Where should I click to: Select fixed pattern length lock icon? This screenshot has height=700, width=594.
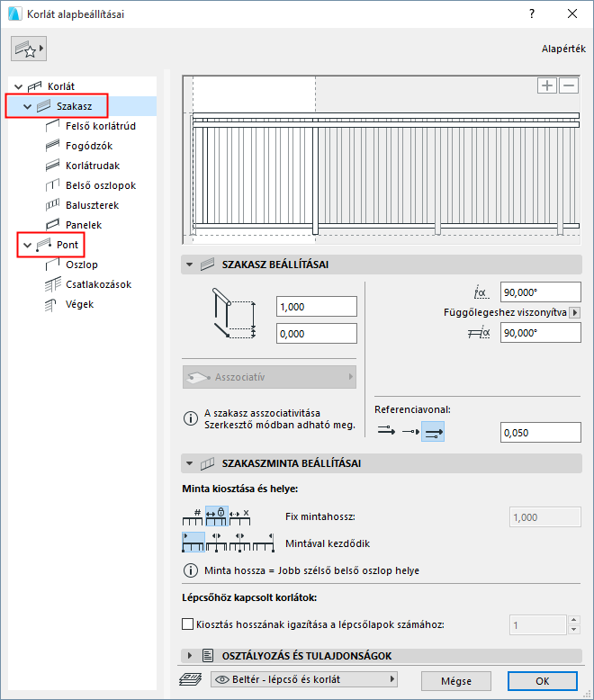click(217, 516)
